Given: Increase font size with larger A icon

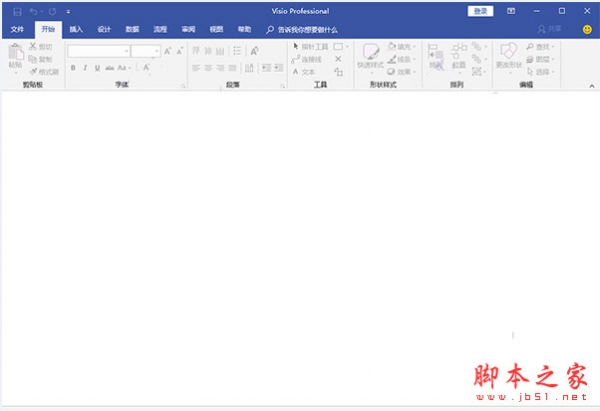Looking at the screenshot, I should tap(168, 51).
